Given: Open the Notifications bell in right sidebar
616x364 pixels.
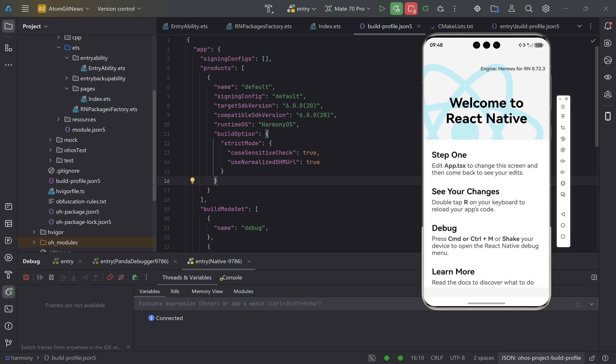Looking at the screenshot, I should click(608, 26).
